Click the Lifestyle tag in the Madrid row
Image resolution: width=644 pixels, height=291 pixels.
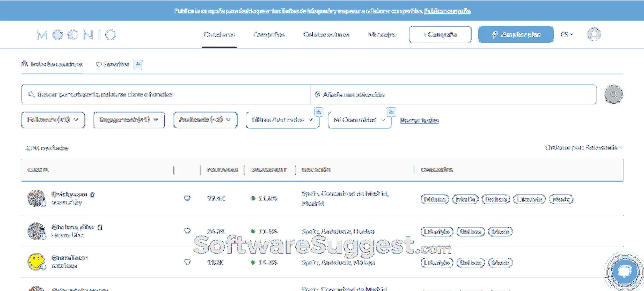click(x=529, y=199)
